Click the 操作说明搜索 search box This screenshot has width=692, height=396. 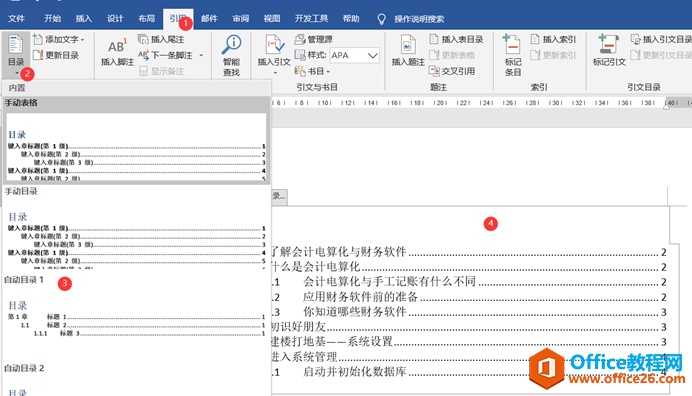click(x=419, y=19)
